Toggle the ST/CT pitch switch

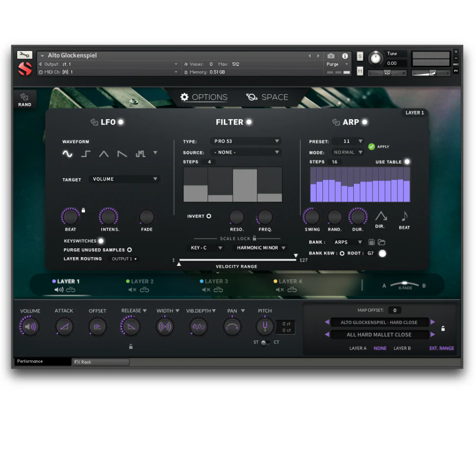265,343
